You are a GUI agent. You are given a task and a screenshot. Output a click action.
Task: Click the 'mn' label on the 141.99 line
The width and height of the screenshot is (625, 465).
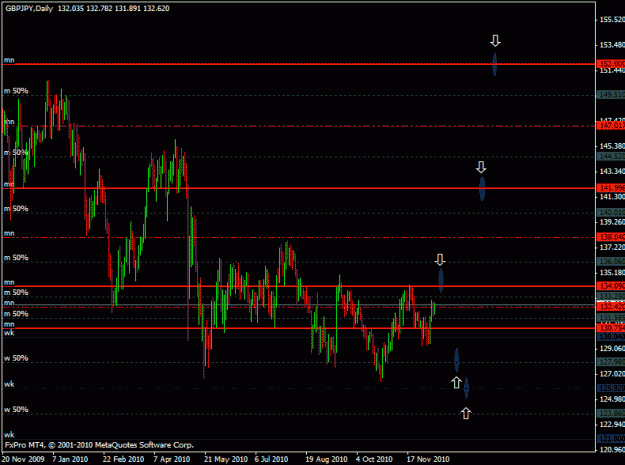coord(9,184)
